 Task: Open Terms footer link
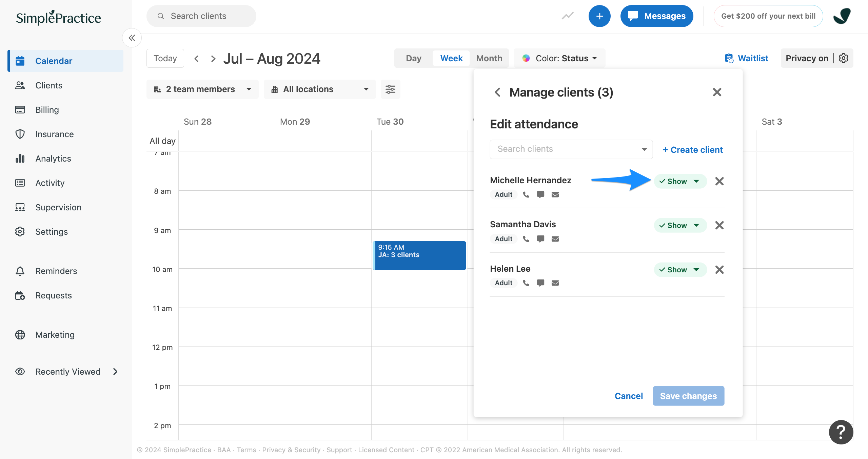[246, 450]
